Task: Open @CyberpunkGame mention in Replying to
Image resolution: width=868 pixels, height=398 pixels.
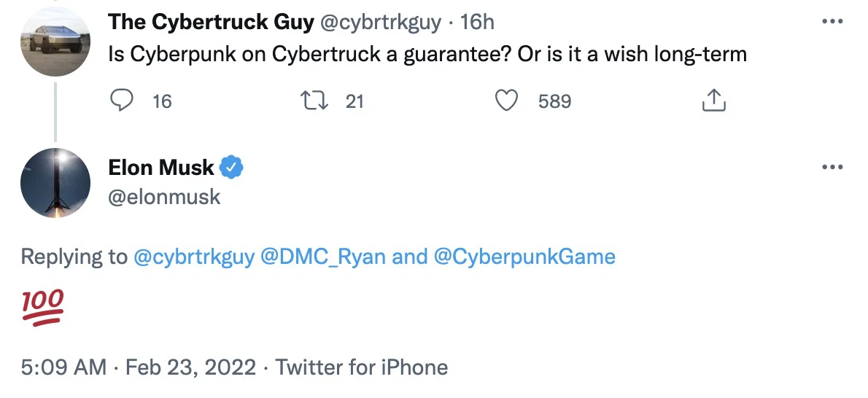Action: tap(524, 257)
